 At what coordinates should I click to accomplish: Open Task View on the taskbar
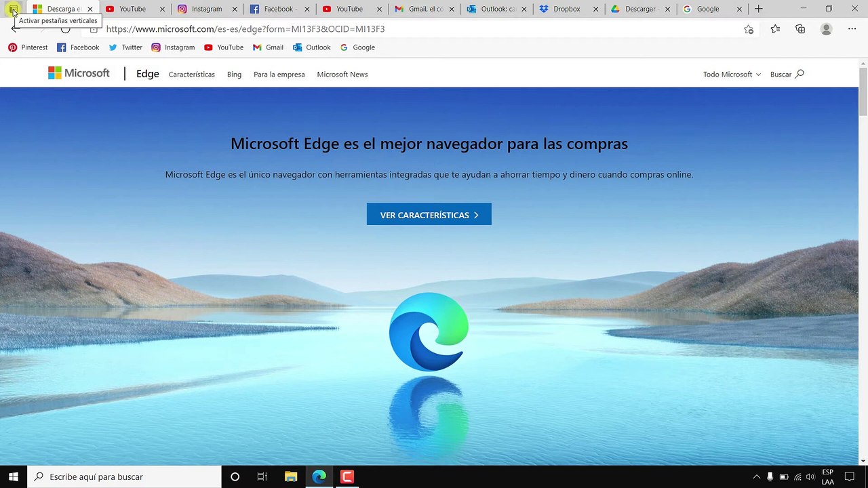262,476
